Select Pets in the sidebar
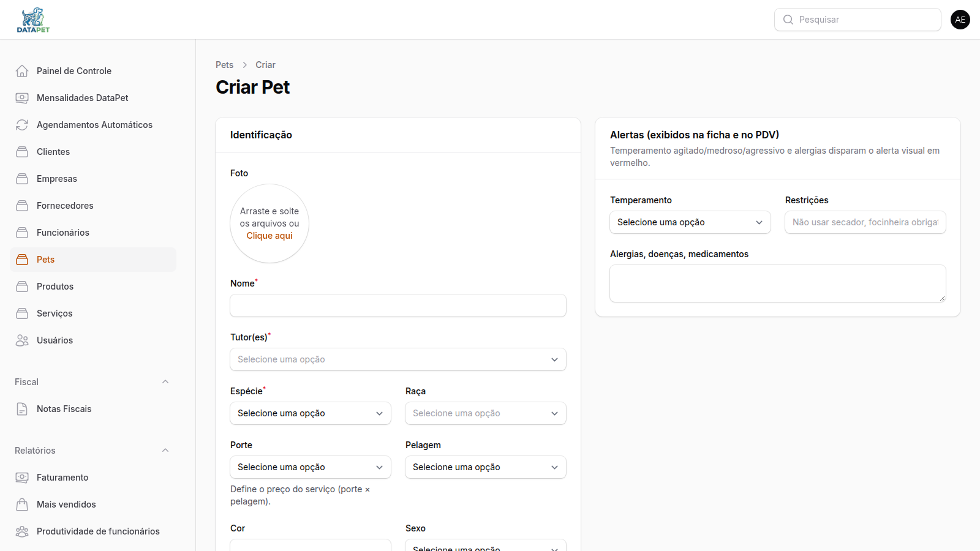 pyautogui.click(x=93, y=260)
